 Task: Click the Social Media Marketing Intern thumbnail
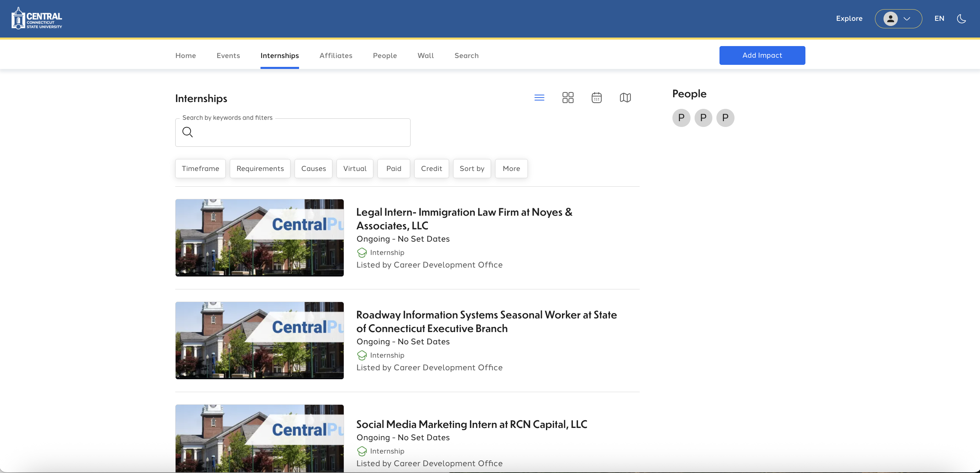(x=259, y=438)
